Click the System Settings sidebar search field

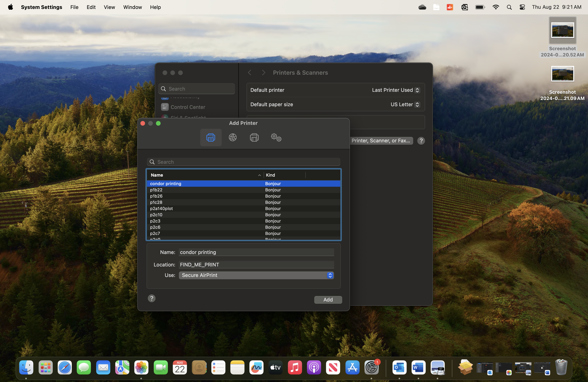(x=196, y=89)
